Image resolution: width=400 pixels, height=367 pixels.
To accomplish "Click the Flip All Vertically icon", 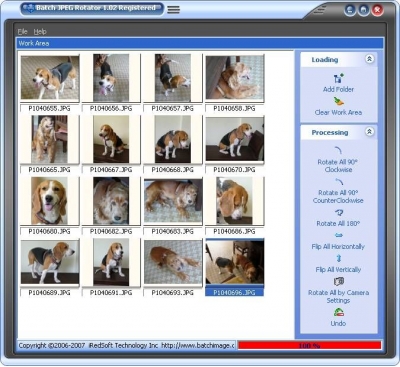I will click(x=339, y=258).
